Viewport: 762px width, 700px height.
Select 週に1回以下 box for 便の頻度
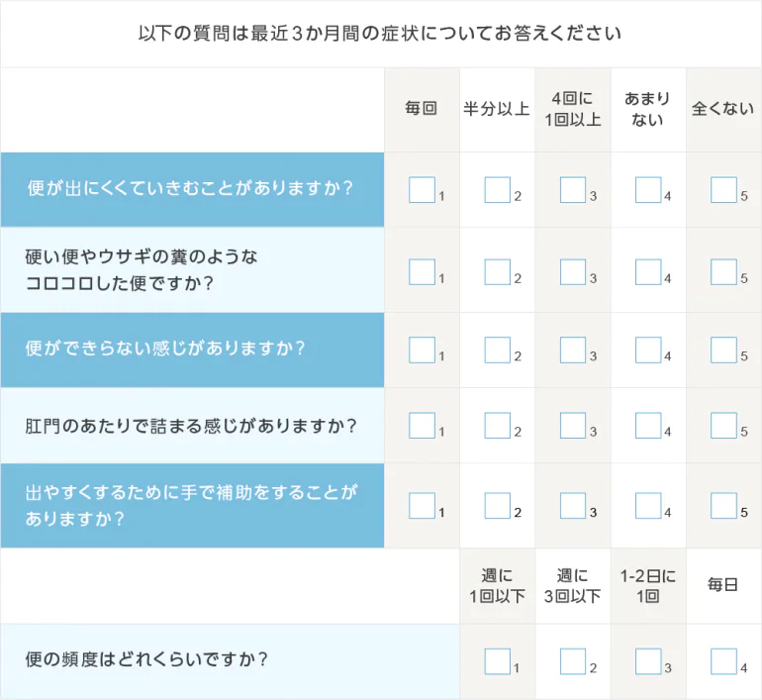[x=497, y=661]
